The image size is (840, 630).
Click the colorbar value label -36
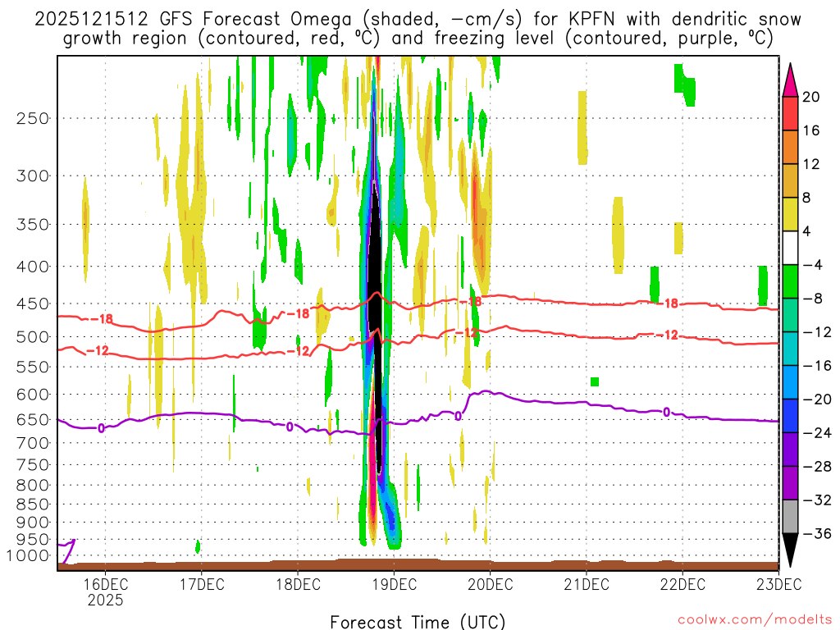(x=818, y=533)
